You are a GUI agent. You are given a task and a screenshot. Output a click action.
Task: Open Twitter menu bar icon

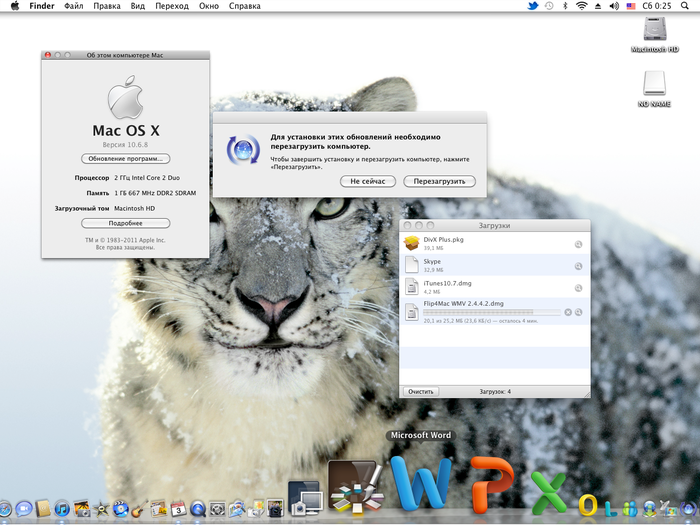[533, 6]
